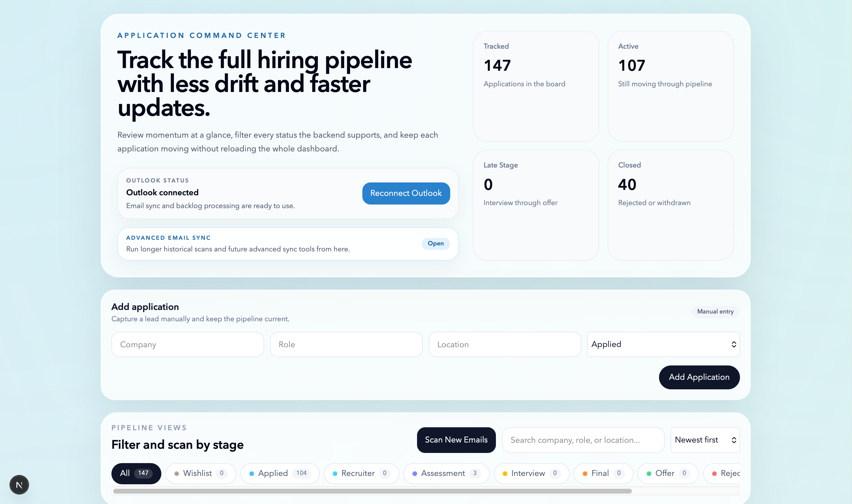The image size is (852, 504).
Task: Filter pipeline by Wishlist stage
Action: click(x=201, y=474)
